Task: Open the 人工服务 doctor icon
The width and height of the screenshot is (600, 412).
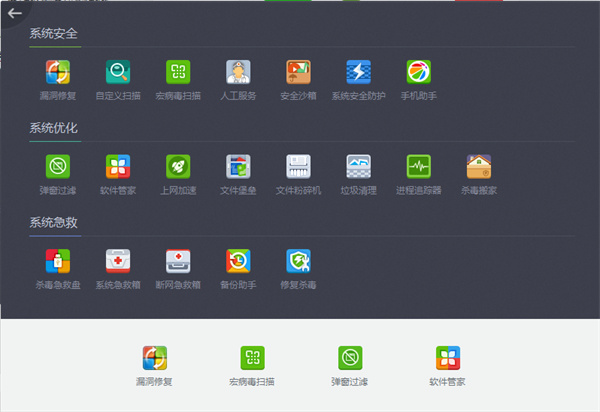Action: (238, 72)
